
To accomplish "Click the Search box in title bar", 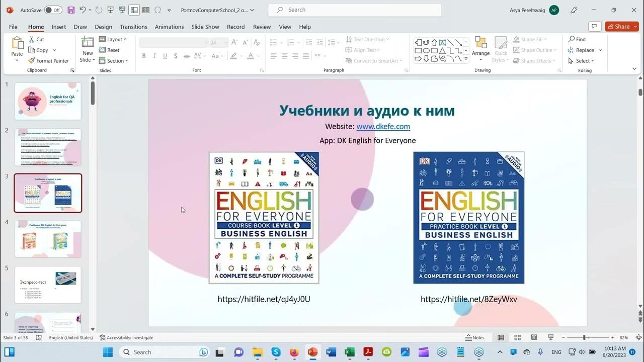I will coord(355,10).
